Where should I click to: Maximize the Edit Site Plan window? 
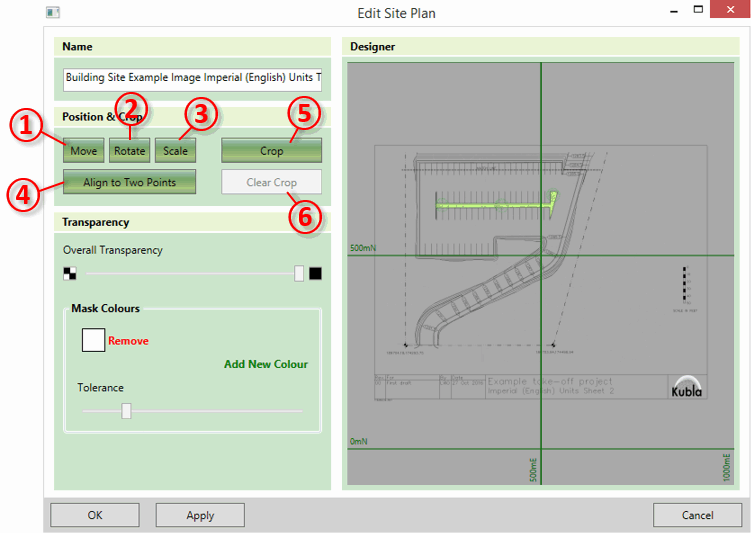click(x=698, y=10)
